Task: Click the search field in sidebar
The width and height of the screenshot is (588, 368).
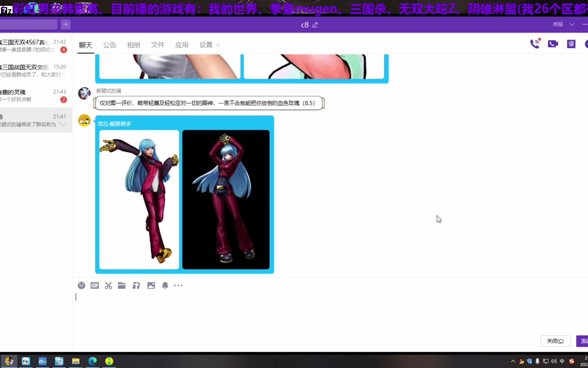Action: pos(29,24)
